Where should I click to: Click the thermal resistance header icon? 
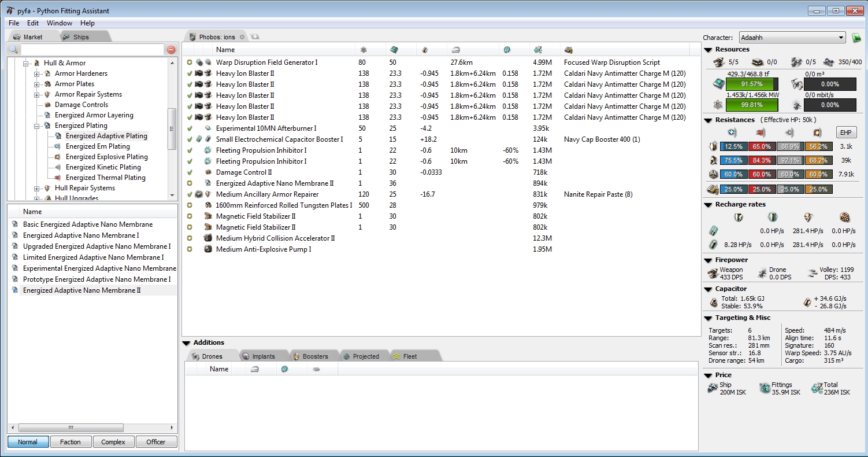tap(760, 132)
